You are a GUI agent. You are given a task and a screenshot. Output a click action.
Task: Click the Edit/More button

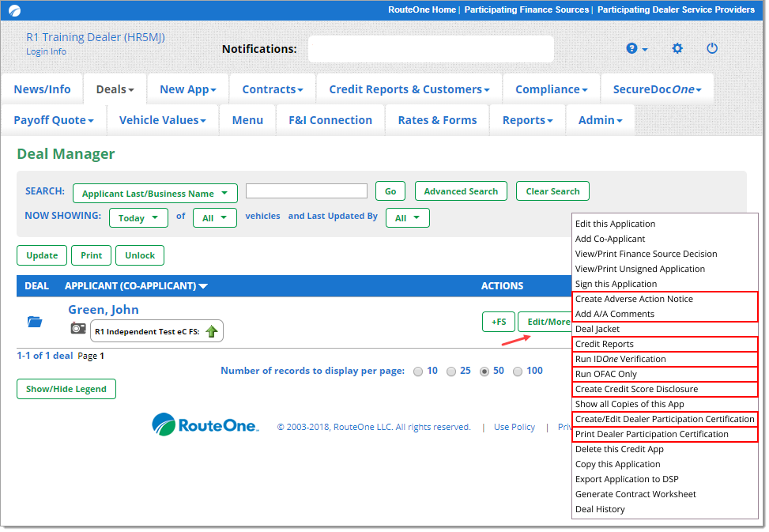click(x=545, y=323)
